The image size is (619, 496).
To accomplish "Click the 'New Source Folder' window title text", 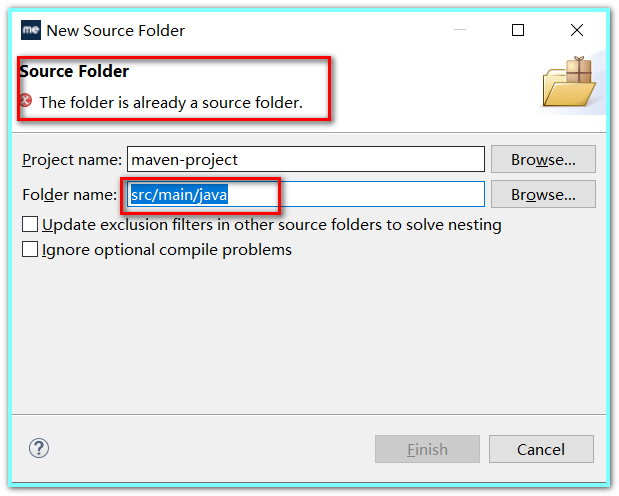I will [116, 30].
